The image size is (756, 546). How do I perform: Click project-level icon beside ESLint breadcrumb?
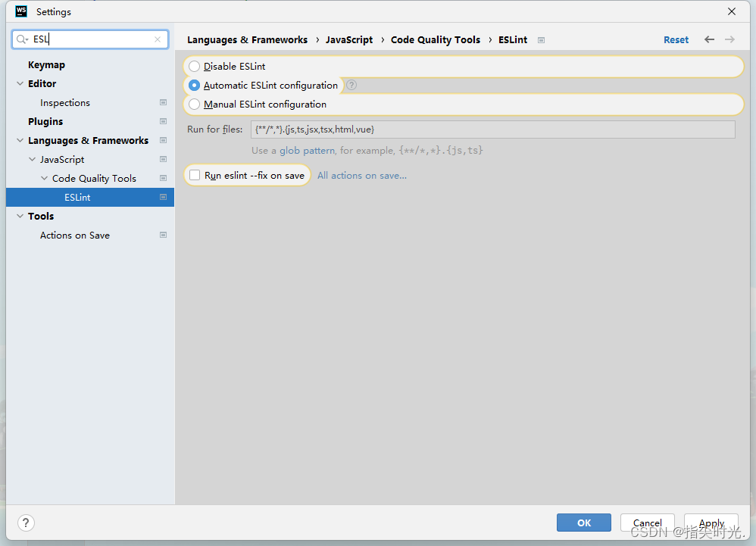click(x=541, y=40)
